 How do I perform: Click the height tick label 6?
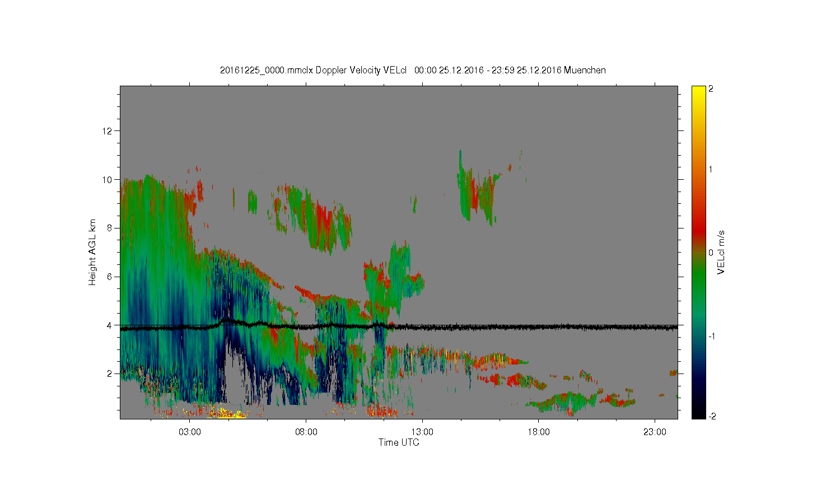pos(110,277)
